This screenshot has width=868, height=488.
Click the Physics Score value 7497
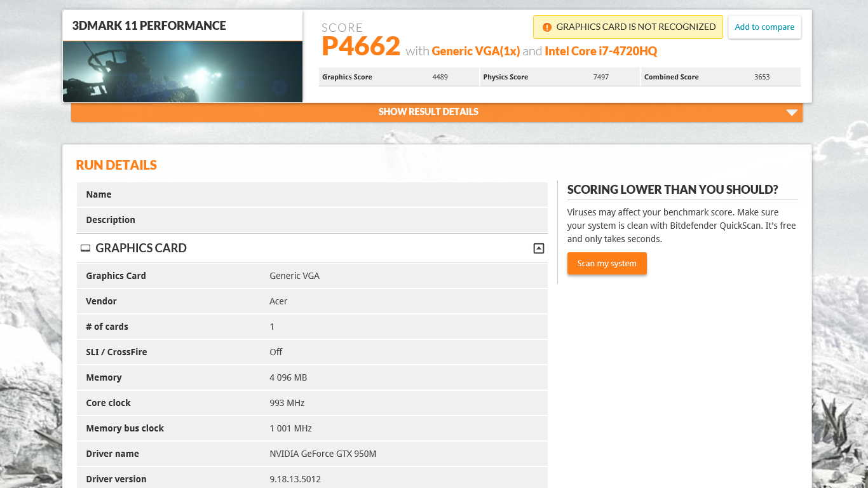pyautogui.click(x=600, y=77)
